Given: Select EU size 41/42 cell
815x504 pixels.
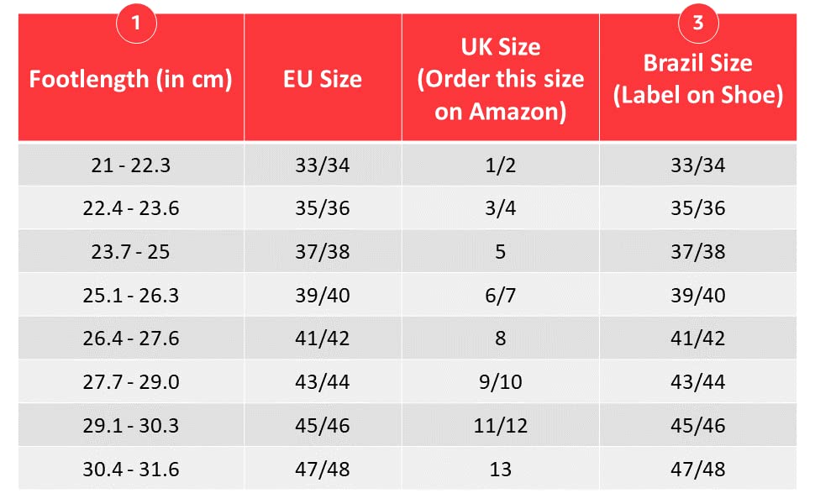Looking at the screenshot, I should [323, 339].
